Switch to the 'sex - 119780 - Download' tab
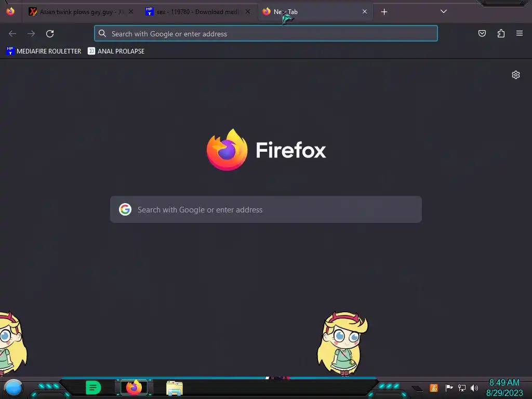This screenshot has height=399, width=532. click(x=198, y=12)
